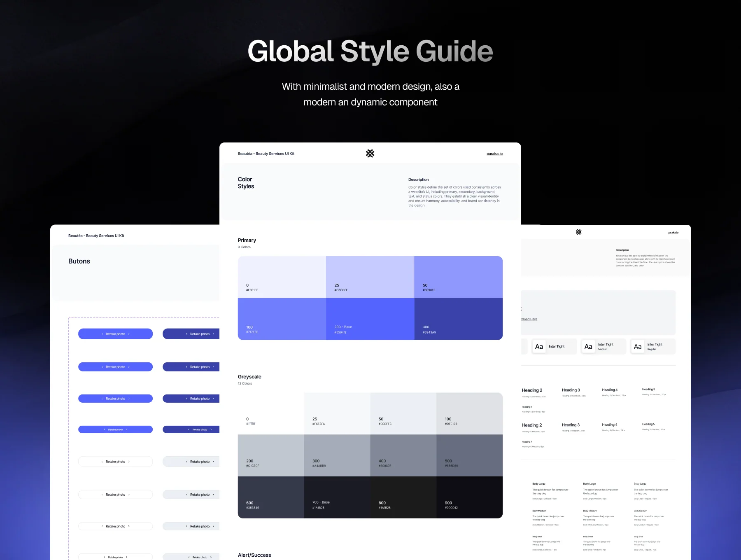Click 'Description' heading in typography panel
The width and height of the screenshot is (741, 560).
(622, 250)
